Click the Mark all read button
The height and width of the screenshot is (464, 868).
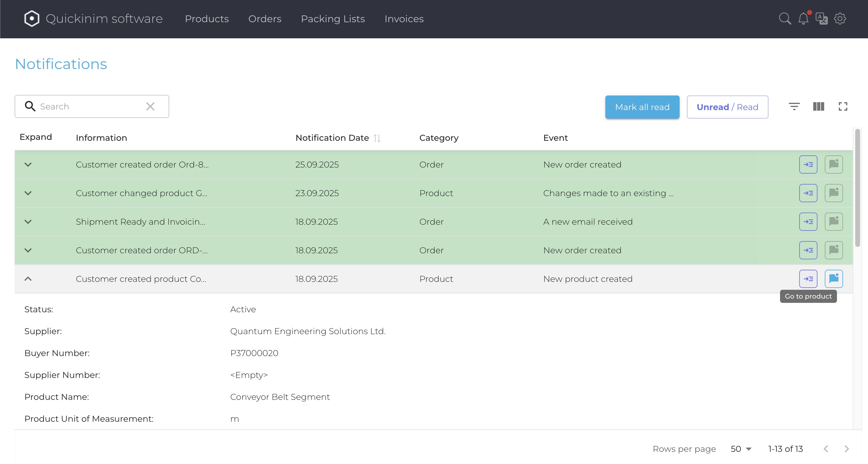[642, 107]
